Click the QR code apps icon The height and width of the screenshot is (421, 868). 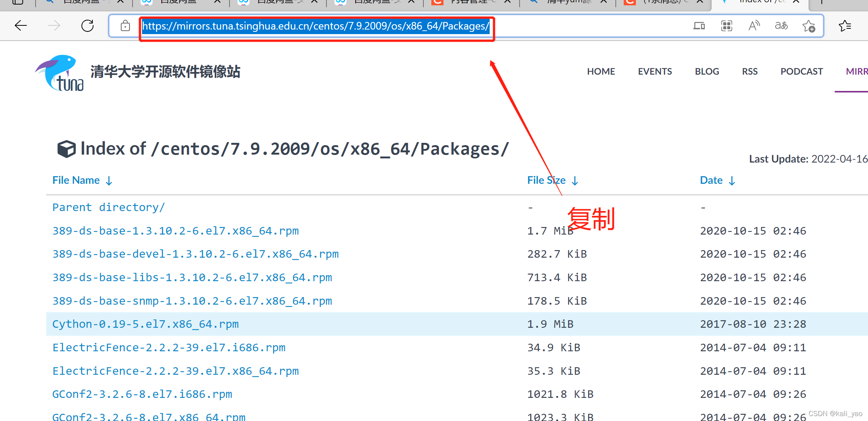(726, 26)
